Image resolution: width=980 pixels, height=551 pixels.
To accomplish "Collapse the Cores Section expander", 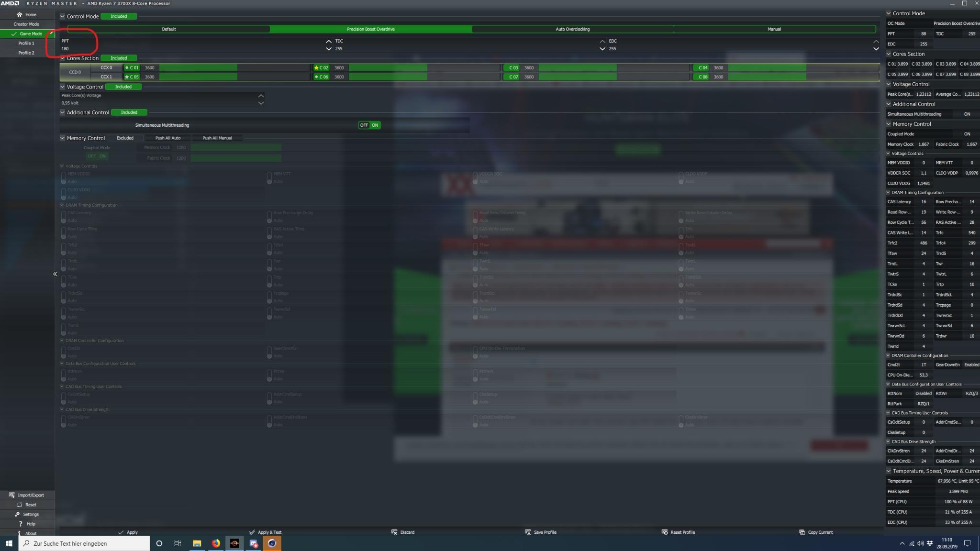I will click(x=62, y=58).
